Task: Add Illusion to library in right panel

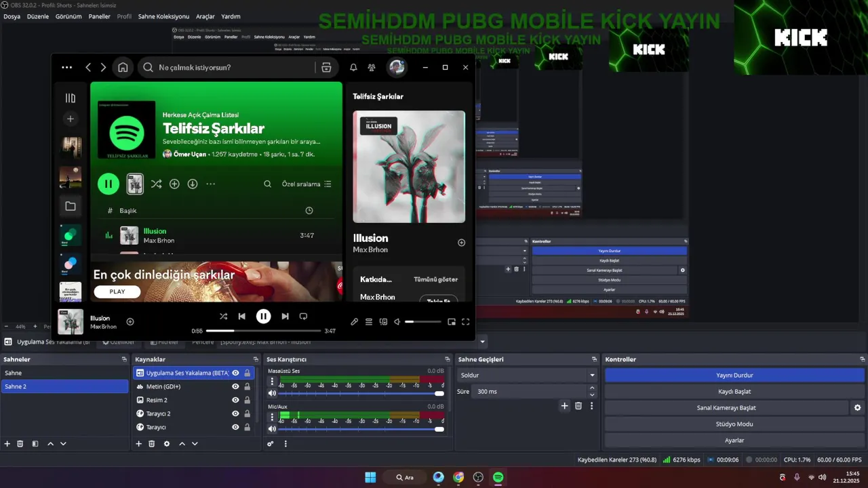Action: point(461,243)
